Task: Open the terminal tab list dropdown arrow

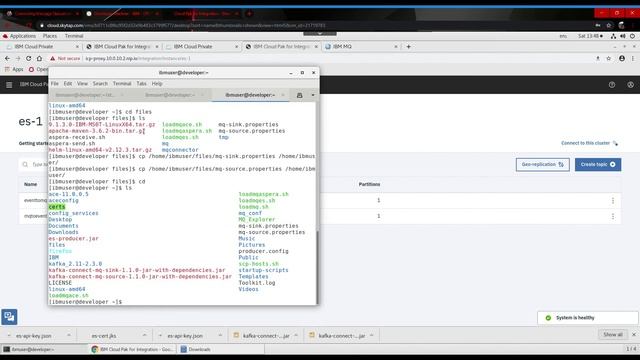Action: point(313,95)
